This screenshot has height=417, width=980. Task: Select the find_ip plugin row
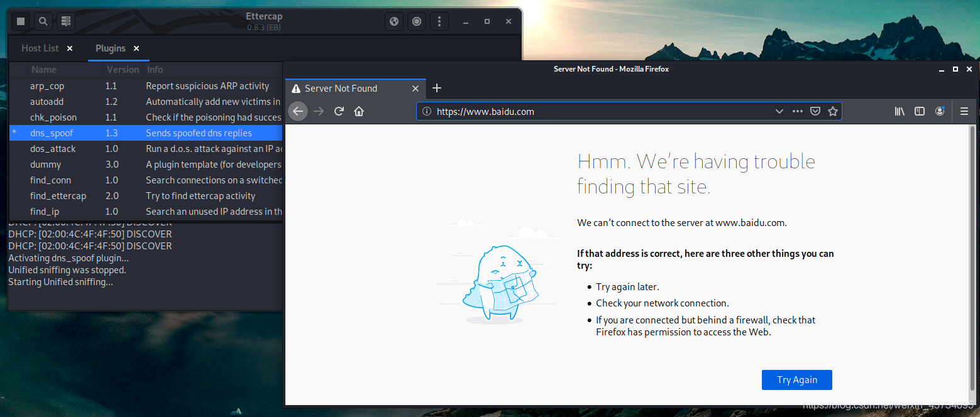[x=146, y=212]
